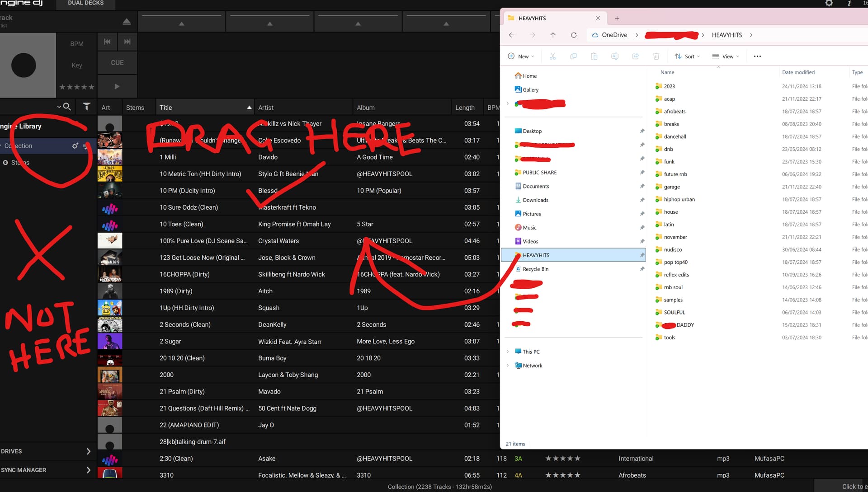Open the View dropdown in Explorer
The image size is (868, 492).
[726, 56]
